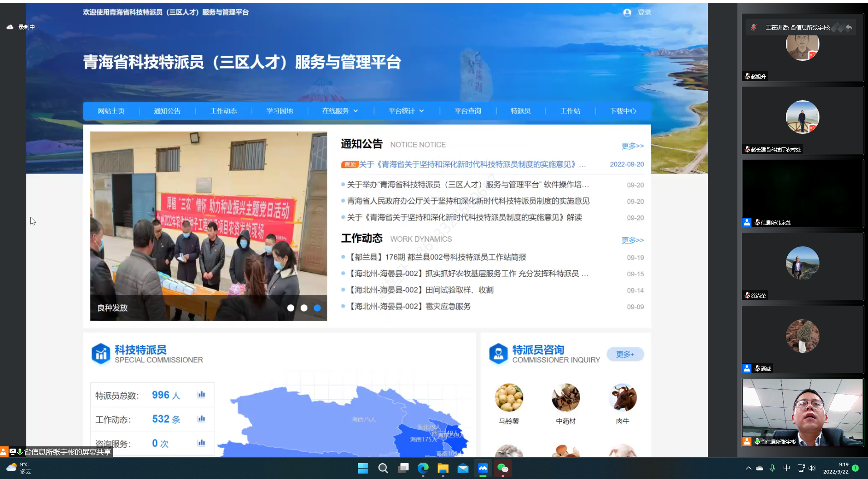
Task: Click 赵长建省科技厅农村处 participant avatar
Action: click(802, 117)
